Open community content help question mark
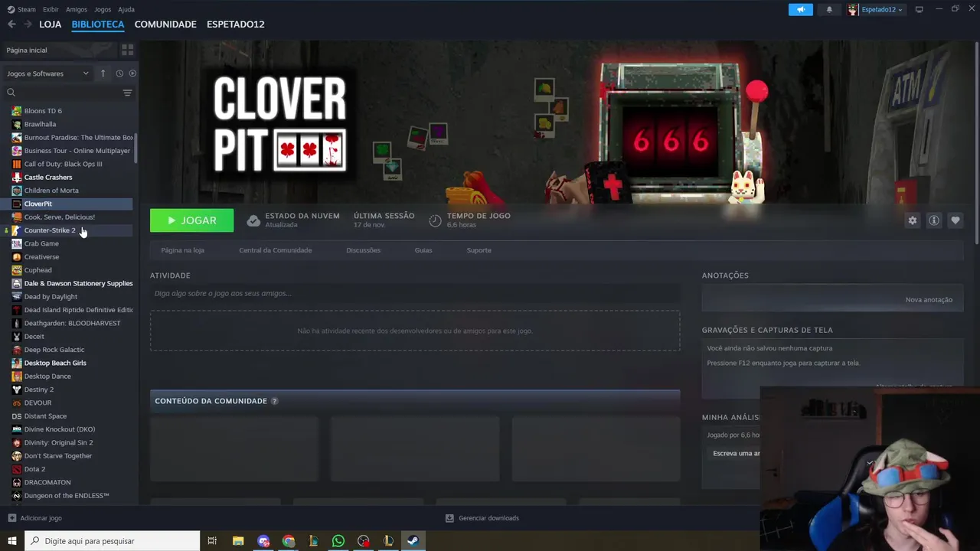 pyautogui.click(x=274, y=401)
